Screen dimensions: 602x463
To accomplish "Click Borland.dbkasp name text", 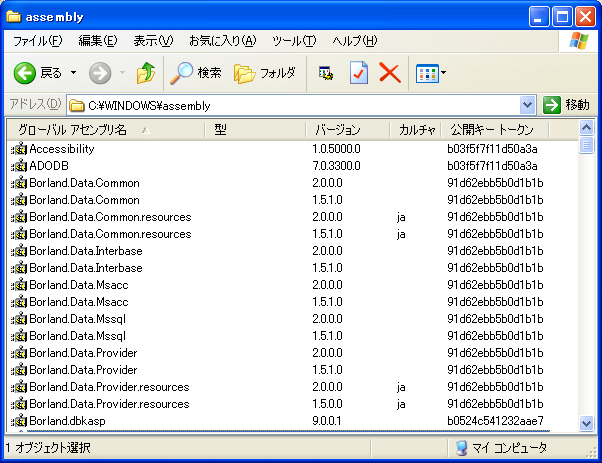I will pos(67,421).
